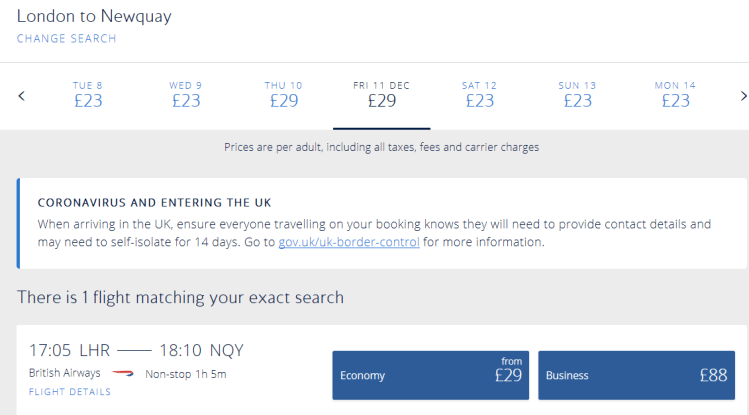749x415 pixels.
Task: Switch to Sun 13 £23 date
Action: coord(577,95)
